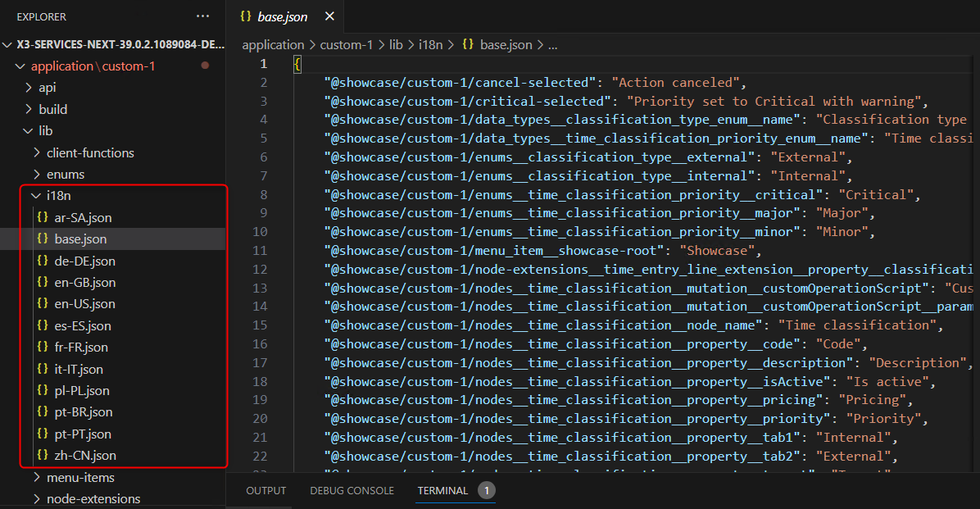Open it-IT.json translation file

pyautogui.click(x=79, y=368)
